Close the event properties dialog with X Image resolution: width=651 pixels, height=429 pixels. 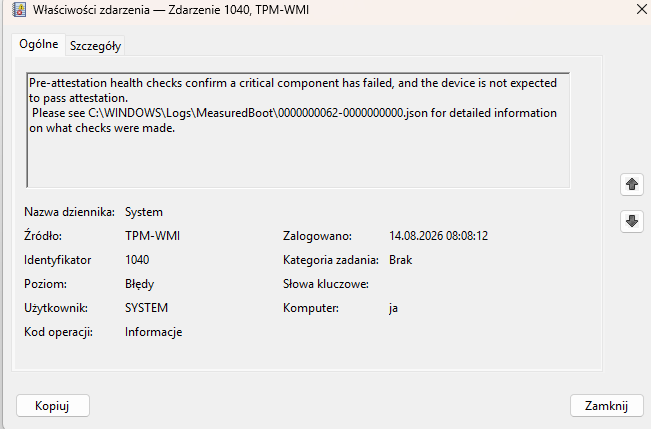[x=642, y=9]
